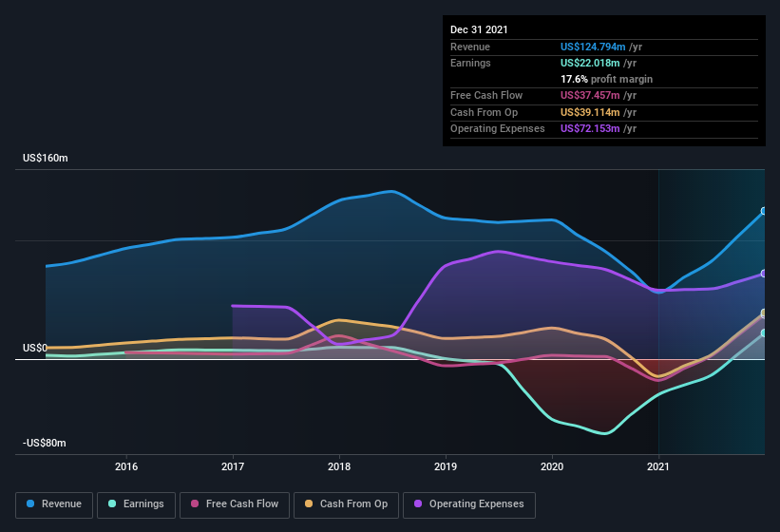The height and width of the screenshot is (532, 780).
Task: Click the Cash From Op label in tooltip
Action: pos(484,112)
